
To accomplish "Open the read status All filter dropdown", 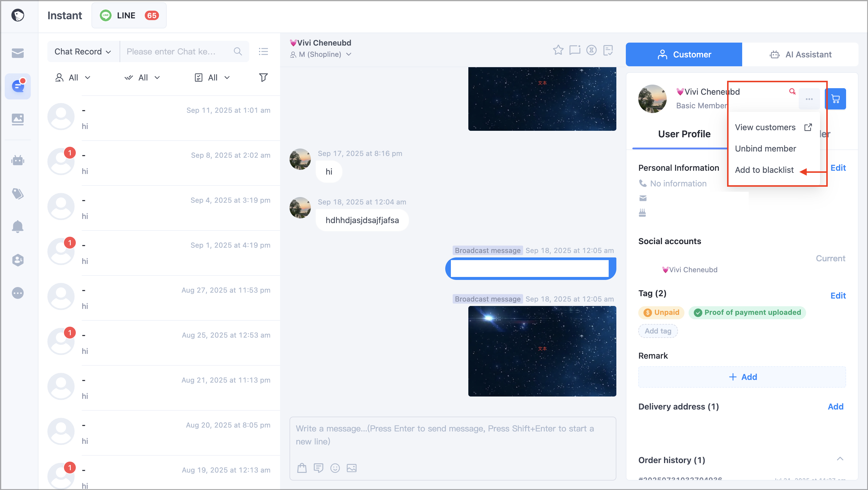I will 142,78.
